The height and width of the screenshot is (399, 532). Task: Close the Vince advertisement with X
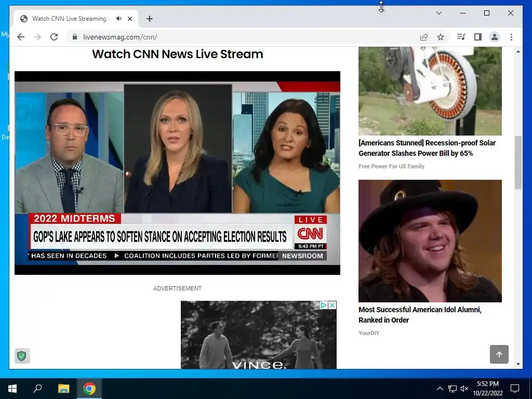click(332, 305)
